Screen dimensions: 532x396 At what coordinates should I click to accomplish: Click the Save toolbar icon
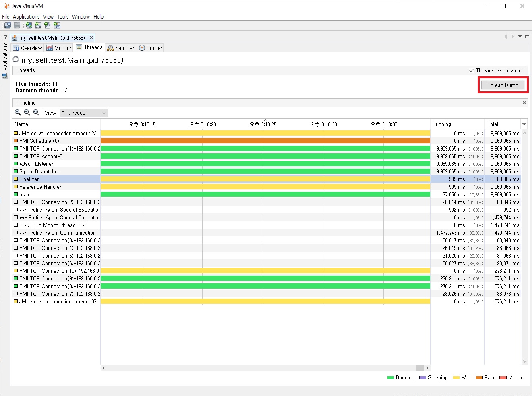(x=17, y=25)
